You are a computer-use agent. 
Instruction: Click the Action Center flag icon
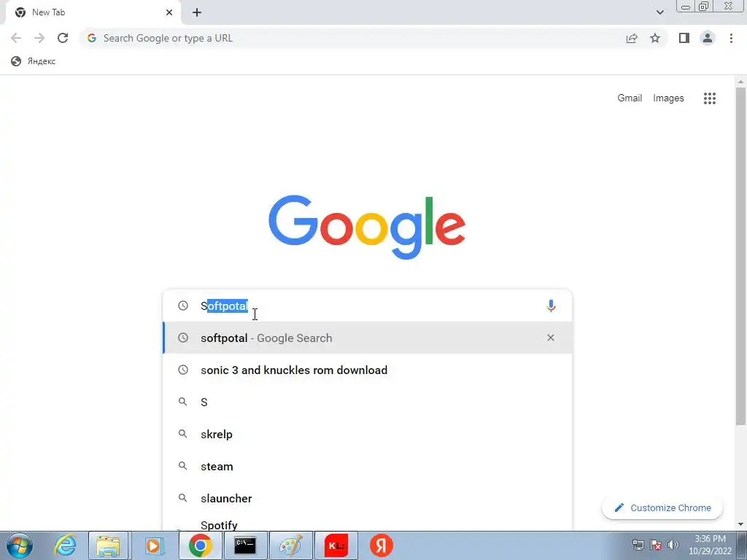point(656,545)
